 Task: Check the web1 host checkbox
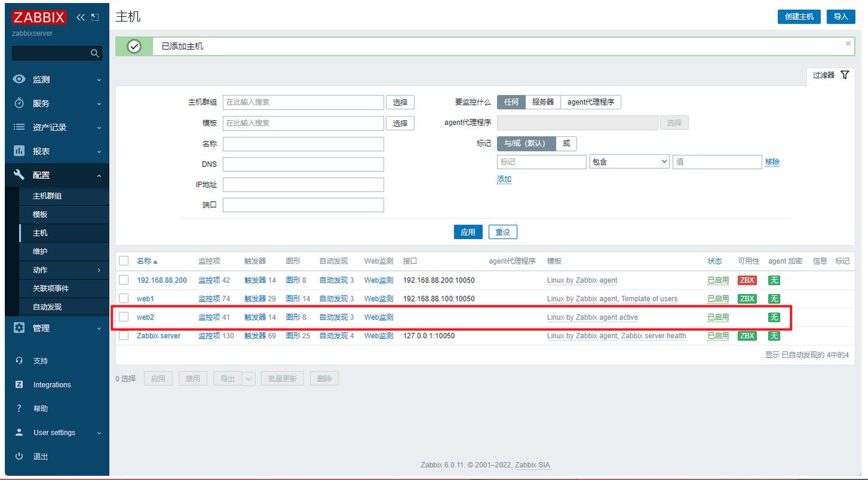tap(124, 299)
